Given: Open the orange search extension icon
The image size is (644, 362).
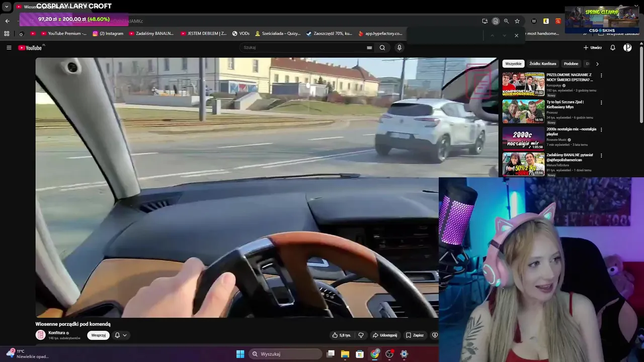Looking at the screenshot, I should tap(558, 21).
